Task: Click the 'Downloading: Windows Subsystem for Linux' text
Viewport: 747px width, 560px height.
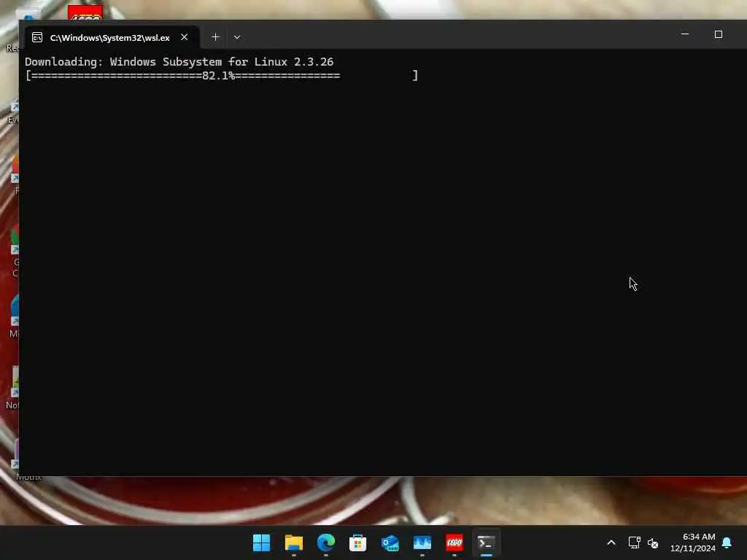Action: [x=156, y=62]
